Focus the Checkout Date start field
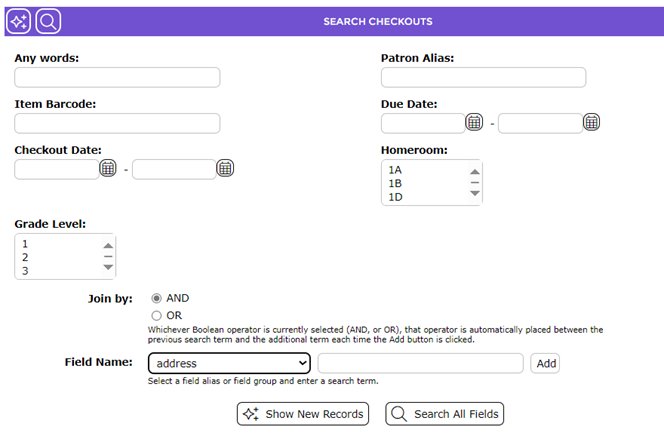This screenshot has height=439, width=664. click(x=57, y=169)
